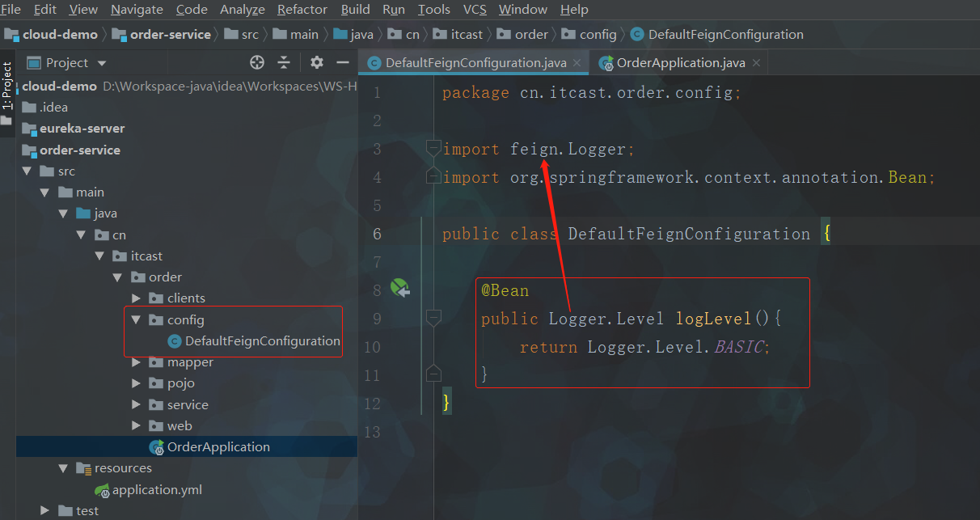Click the locate/scroll-from-source target icon
The height and width of the screenshot is (520, 980).
pos(257,62)
